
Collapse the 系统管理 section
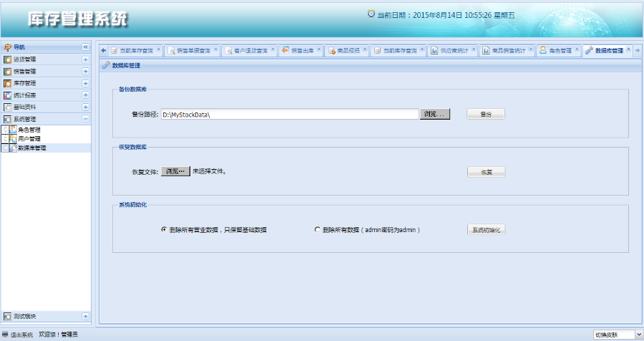click(x=85, y=119)
